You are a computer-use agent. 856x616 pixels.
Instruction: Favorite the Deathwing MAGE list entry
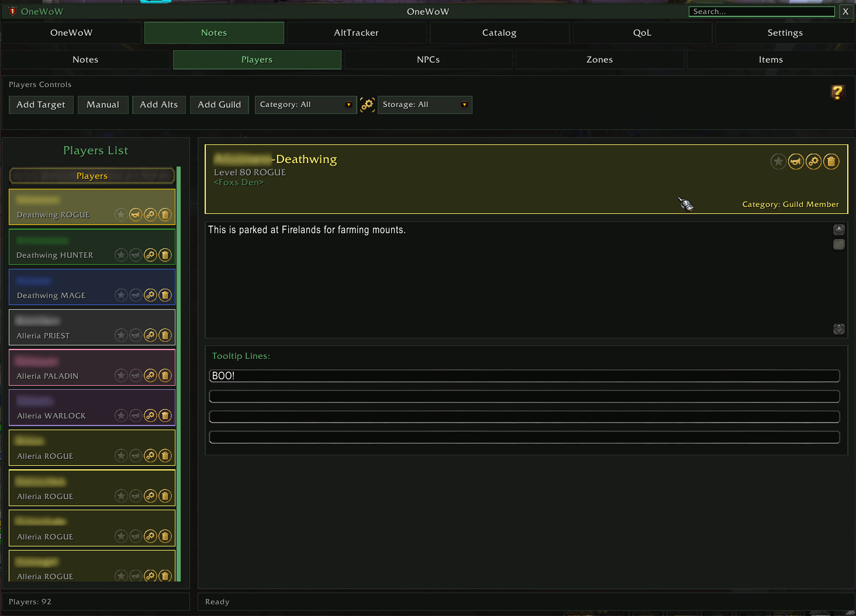coord(121,295)
